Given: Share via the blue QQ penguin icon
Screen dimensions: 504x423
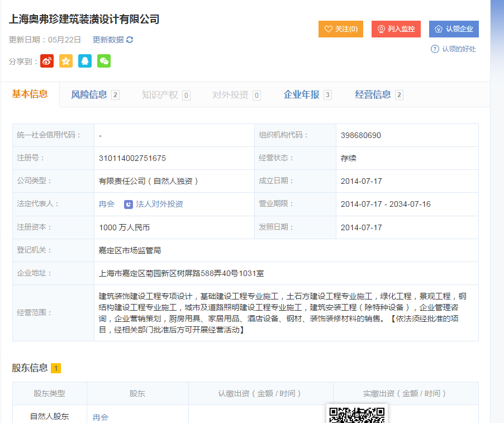Looking at the screenshot, I should pyautogui.click(x=85, y=61).
